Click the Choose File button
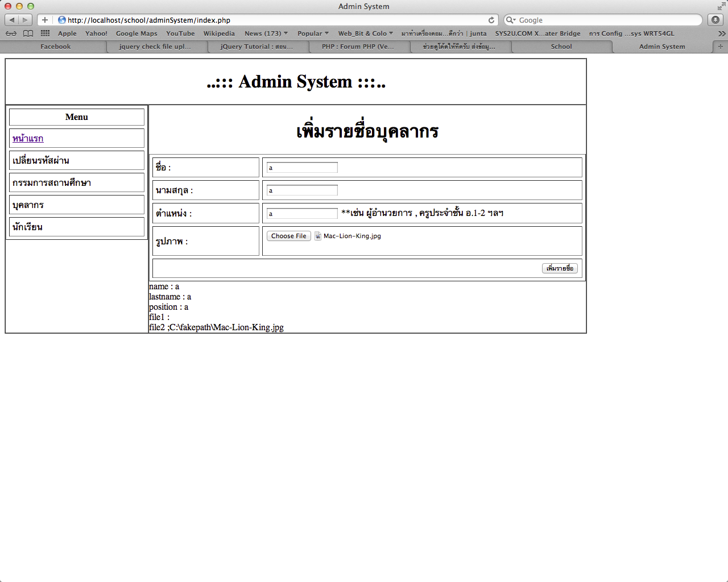728x582 pixels. click(289, 236)
